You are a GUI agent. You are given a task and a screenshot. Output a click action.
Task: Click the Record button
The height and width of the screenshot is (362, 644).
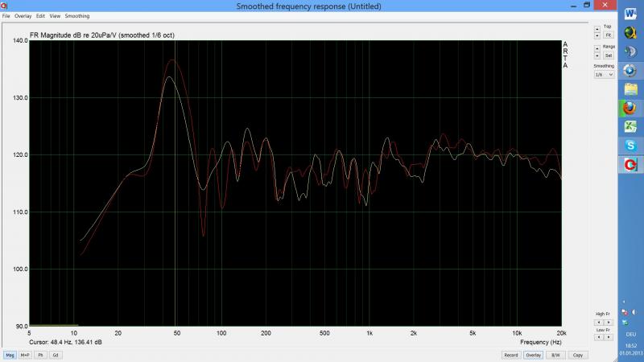(510, 355)
